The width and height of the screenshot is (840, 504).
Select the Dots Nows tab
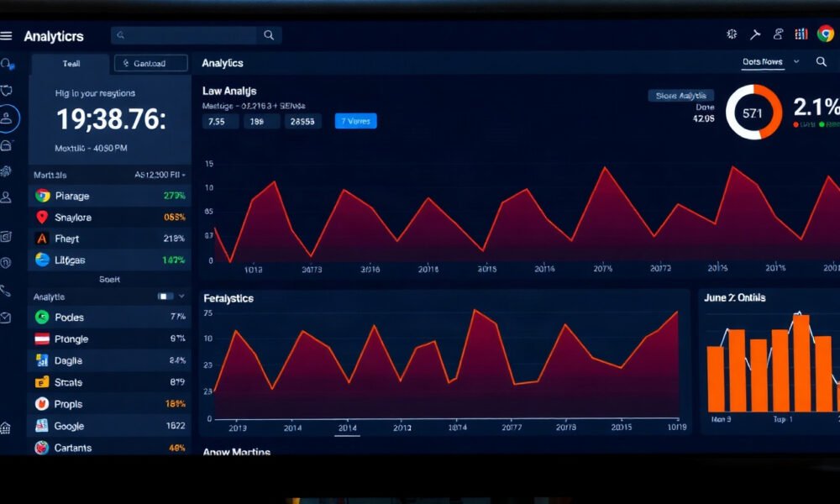tap(763, 62)
